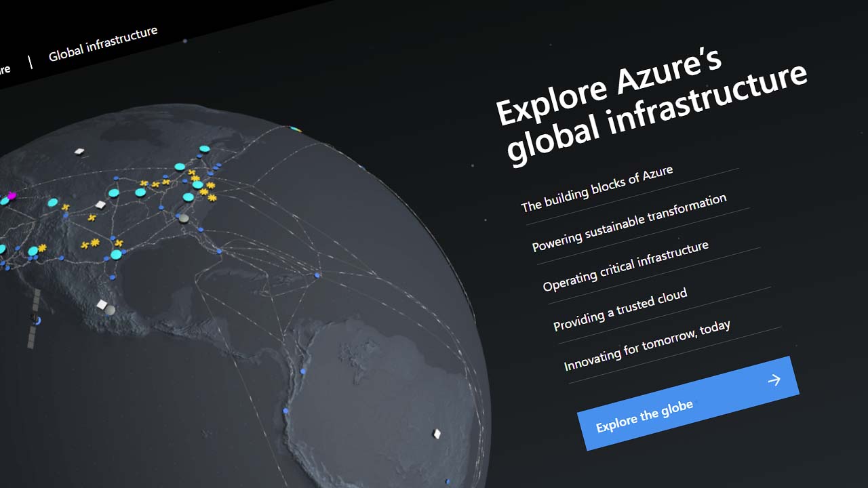Click the magenta marker on the globe
The image size is (868, 488).
coord(12,195)
